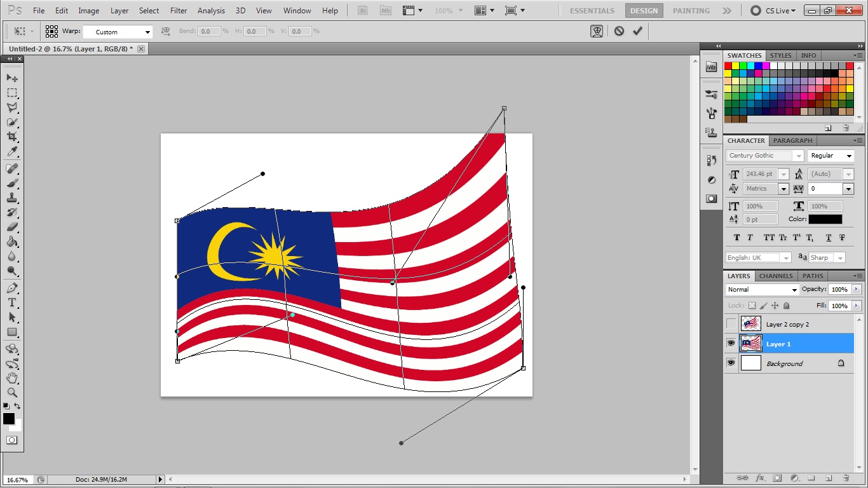Screen dimensions: 868x488
Task: Select the Move tool
Action: 12,78
